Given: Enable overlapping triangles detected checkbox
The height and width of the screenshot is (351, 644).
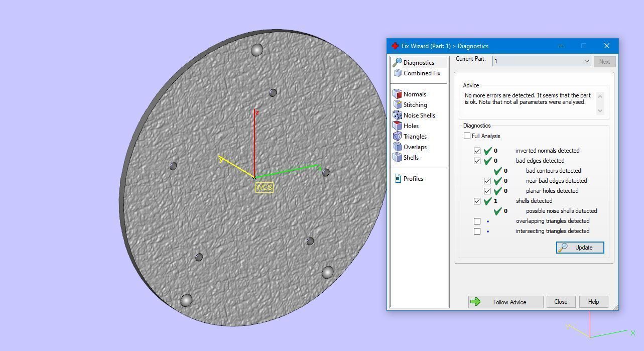Looking at the screenshot, I should [477, 221].
